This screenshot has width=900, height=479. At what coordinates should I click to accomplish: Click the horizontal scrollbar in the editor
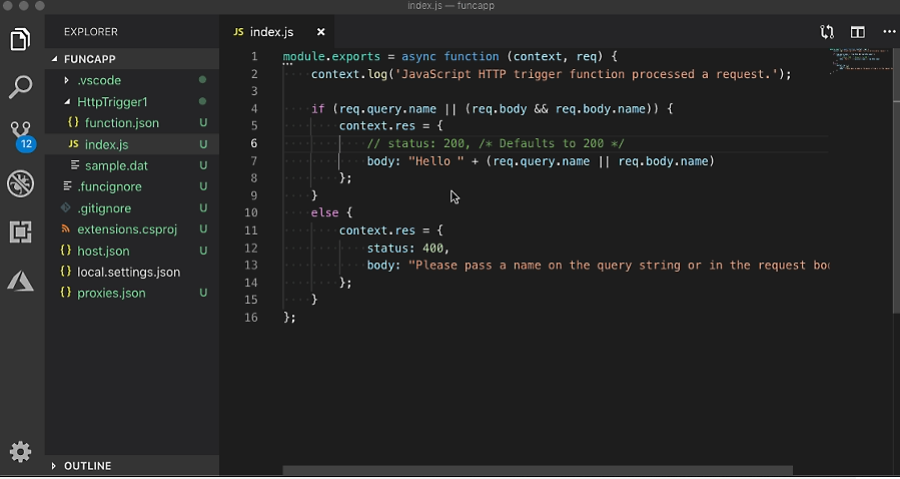click(x=537, y=470)
